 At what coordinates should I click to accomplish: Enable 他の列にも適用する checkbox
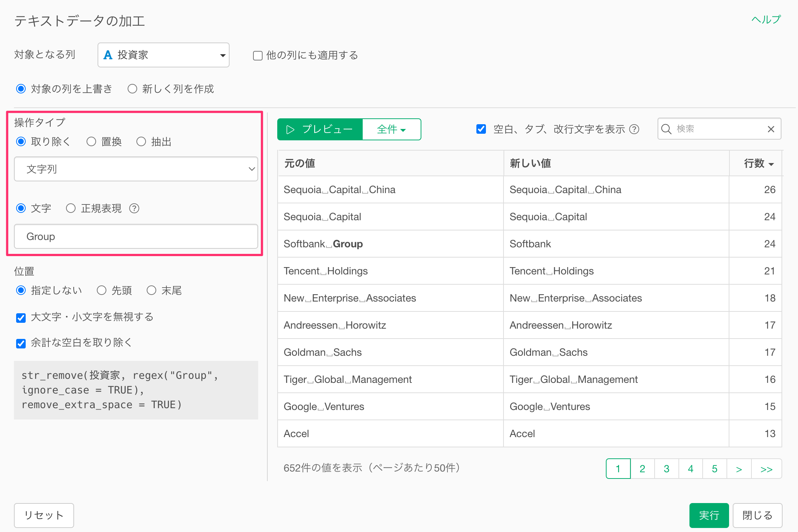point(258,56)
